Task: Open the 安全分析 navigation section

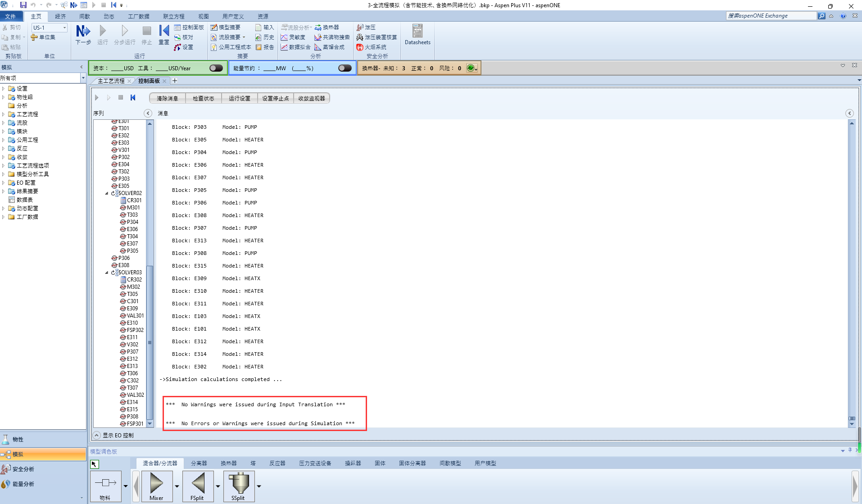Action: click(x=43, y=469)
